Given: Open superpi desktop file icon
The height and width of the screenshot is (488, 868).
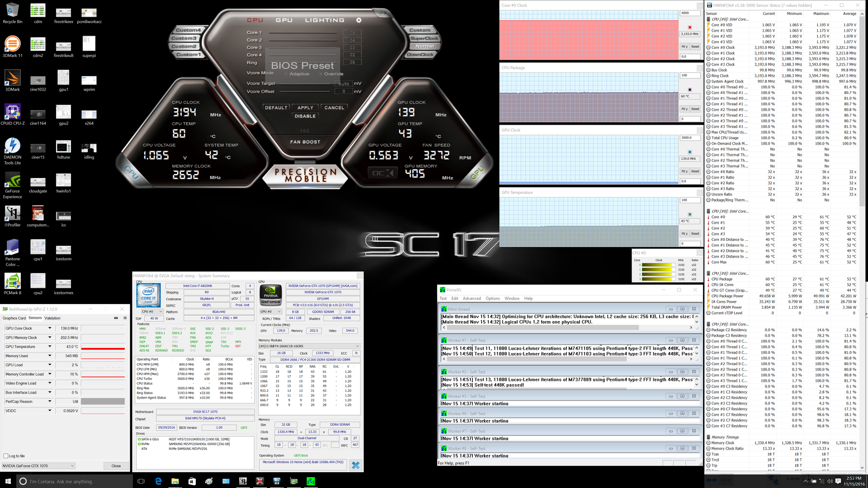Looking at the screenshot, I should 89,47.
